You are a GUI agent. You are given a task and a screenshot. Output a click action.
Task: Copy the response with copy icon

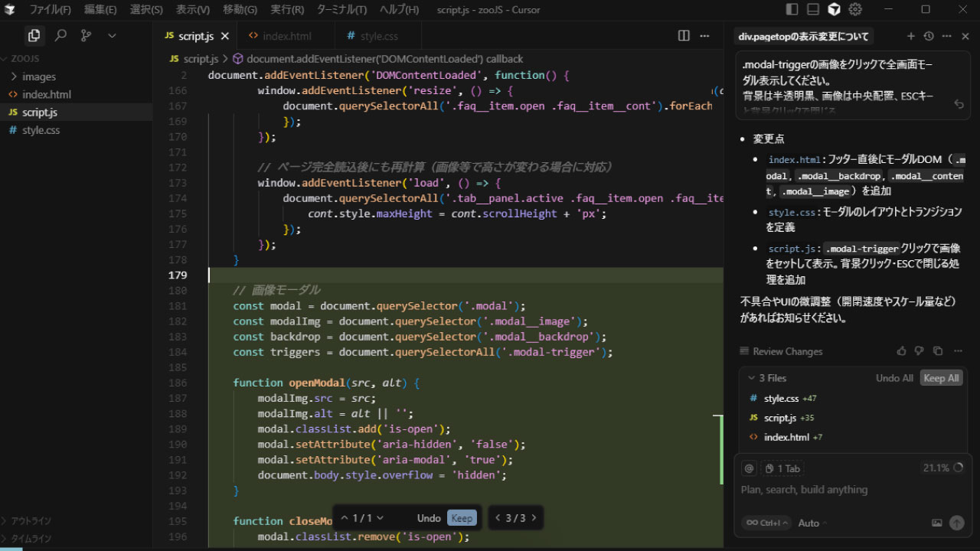tap(938, 351)
